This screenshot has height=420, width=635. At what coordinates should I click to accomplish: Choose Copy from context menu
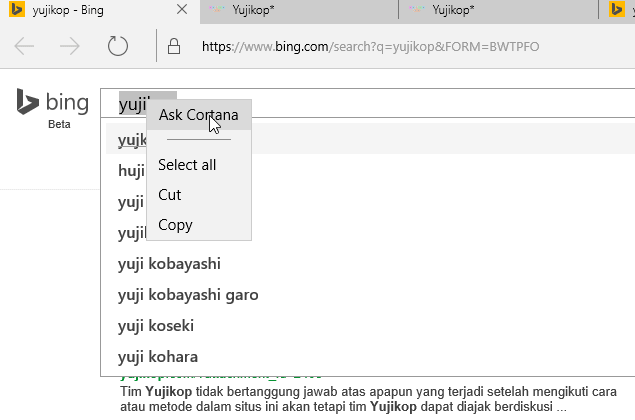click(199, 225)
